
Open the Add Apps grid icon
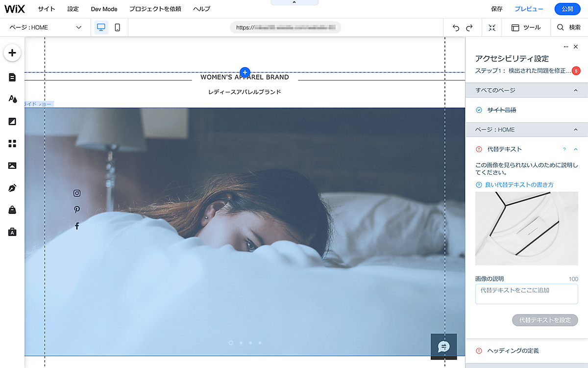coord(12,143)
